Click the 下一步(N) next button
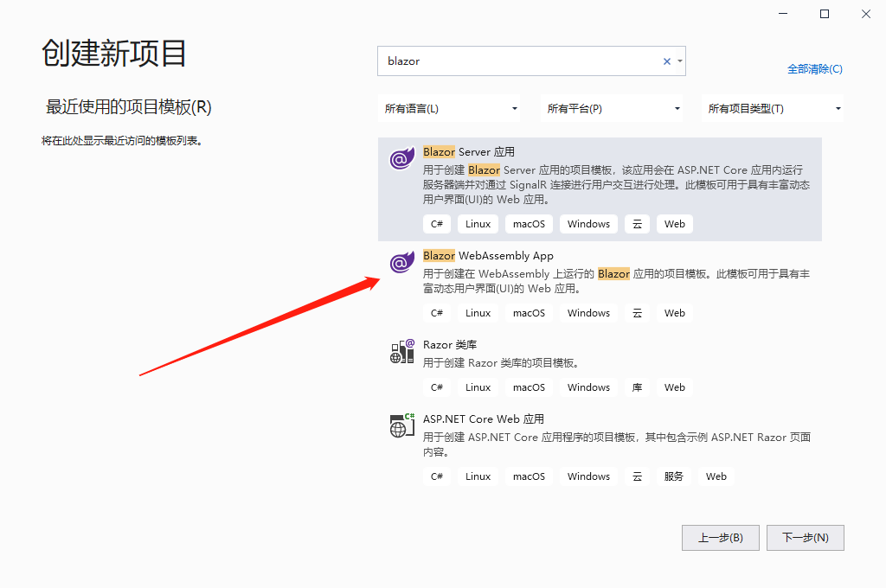The image size is (886, 588). tap(806, 538)
